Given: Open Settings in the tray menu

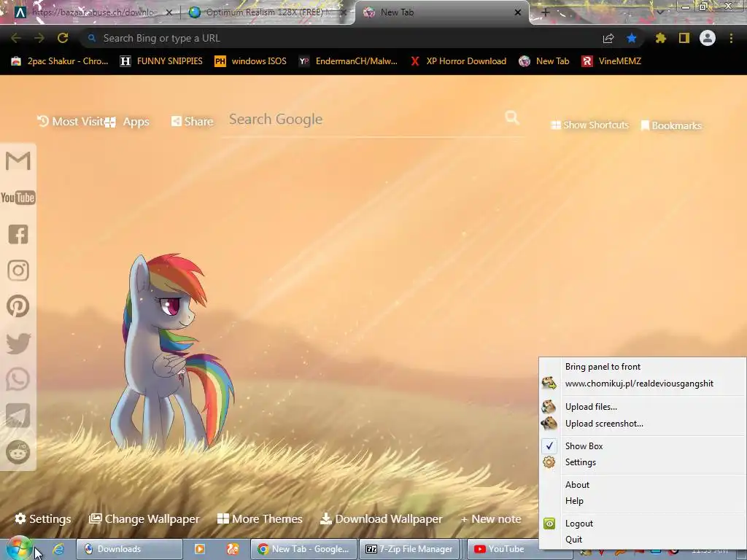Looking at the screenshot, I should (642, 462).
